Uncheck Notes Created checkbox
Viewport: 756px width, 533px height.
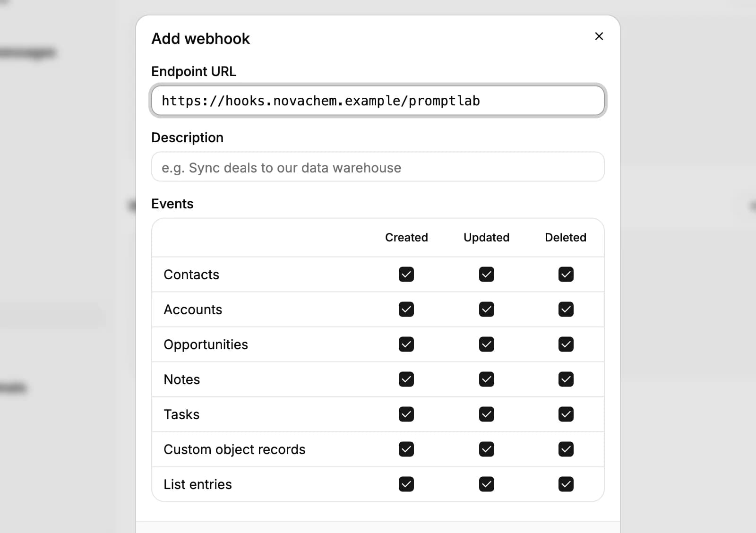click(406, 379)
